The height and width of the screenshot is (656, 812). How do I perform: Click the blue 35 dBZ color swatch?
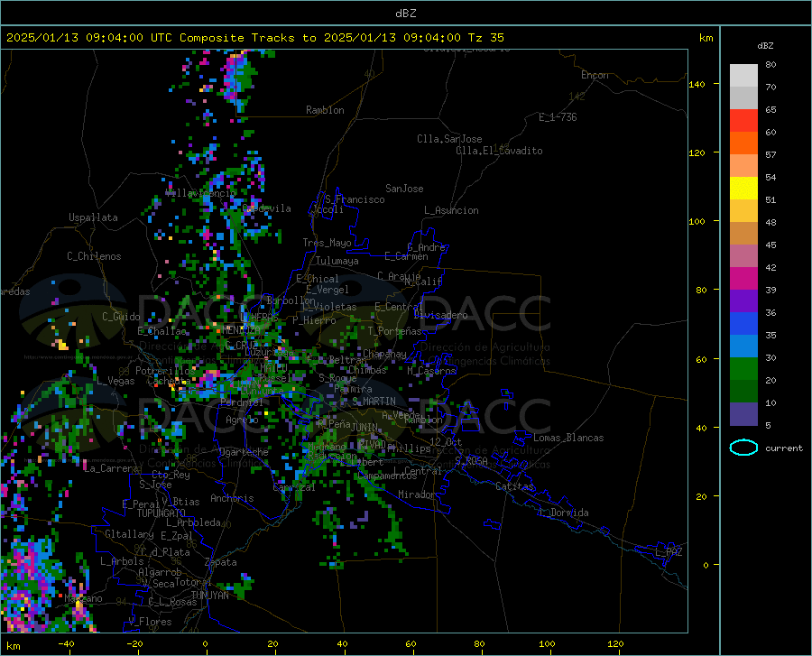click(x=743, y=324)
